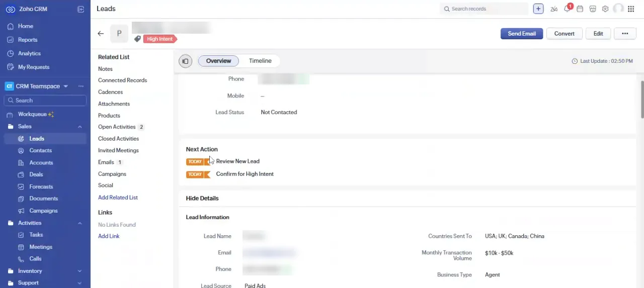Screen dimensions: 644x288
Task: Jump to Emails related list
Action: coord(106,162)
